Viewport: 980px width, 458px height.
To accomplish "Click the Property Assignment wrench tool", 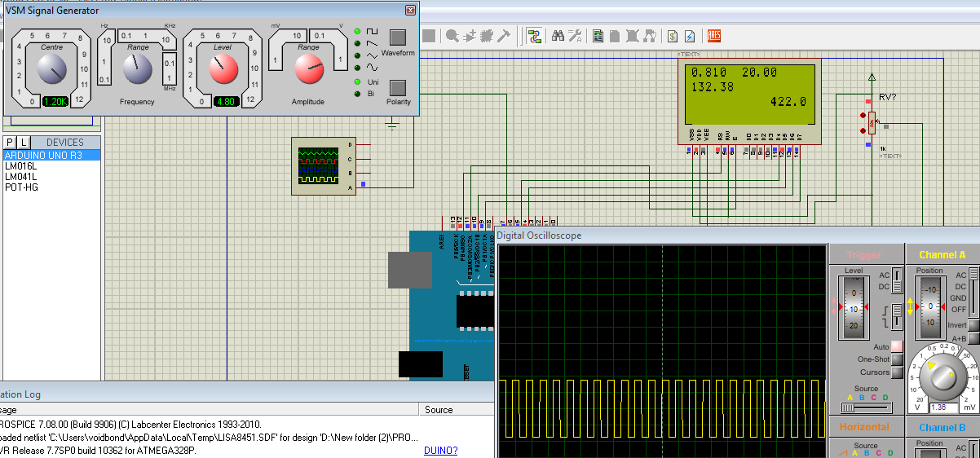I will pos(575,36).
